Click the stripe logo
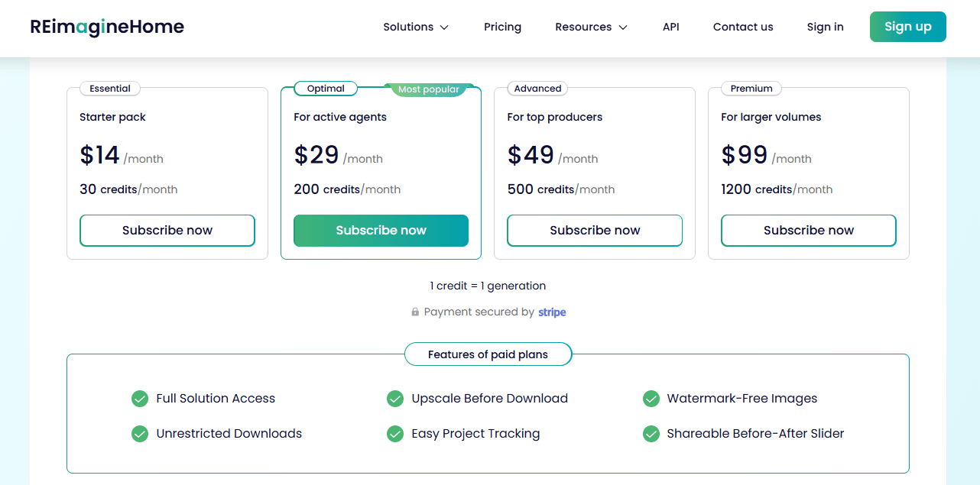Screen dimensions: 980x485 552,312
